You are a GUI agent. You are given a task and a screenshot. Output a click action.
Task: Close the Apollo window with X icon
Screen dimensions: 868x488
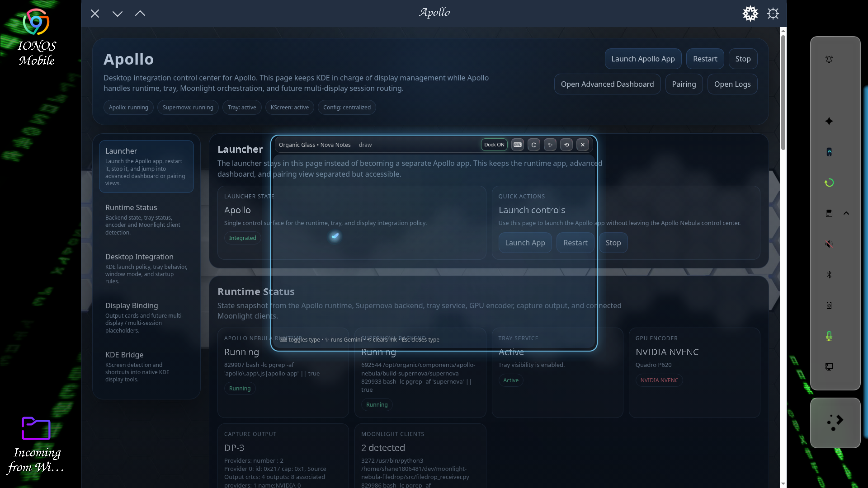pyautogui.click(x=95, y=14)
